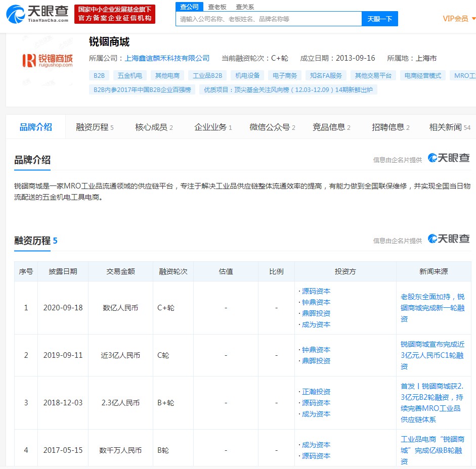Open 钟鼎资本 investor in C+轮 row
This screenshot has height=469, width=476.
tap(316, 302)
